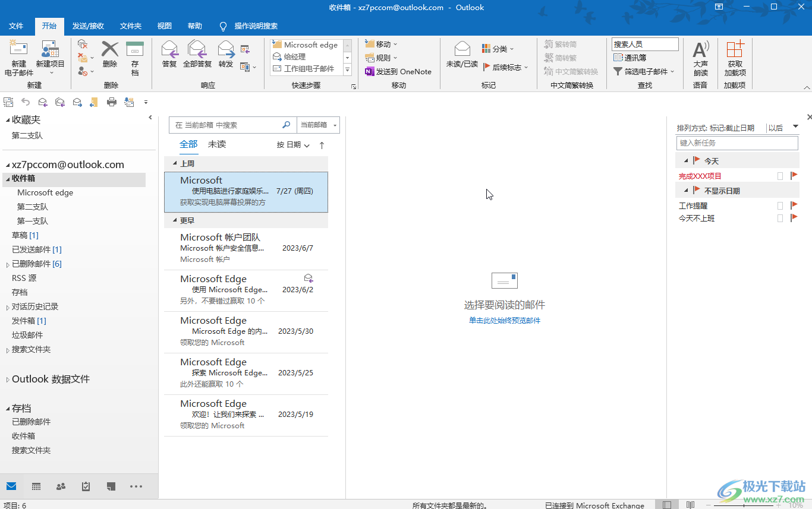Check the box for 今天不上班 task
Screen dimensions: 812x509
[780, 218]
